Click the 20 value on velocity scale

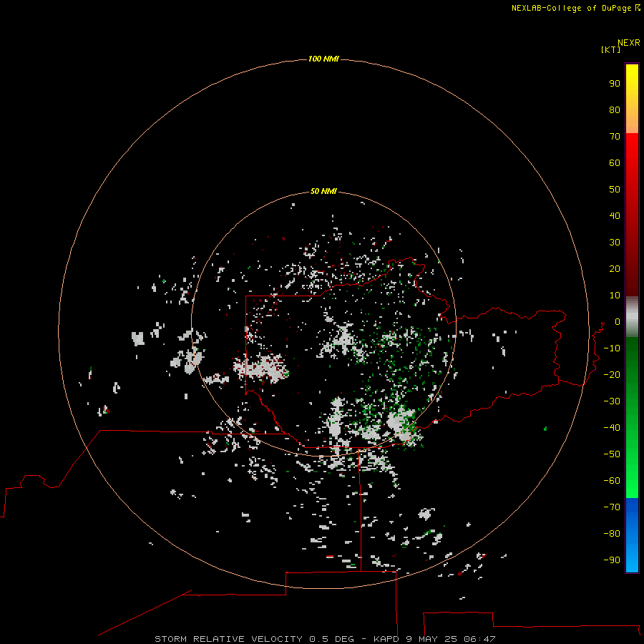click(x=615, y=268)
